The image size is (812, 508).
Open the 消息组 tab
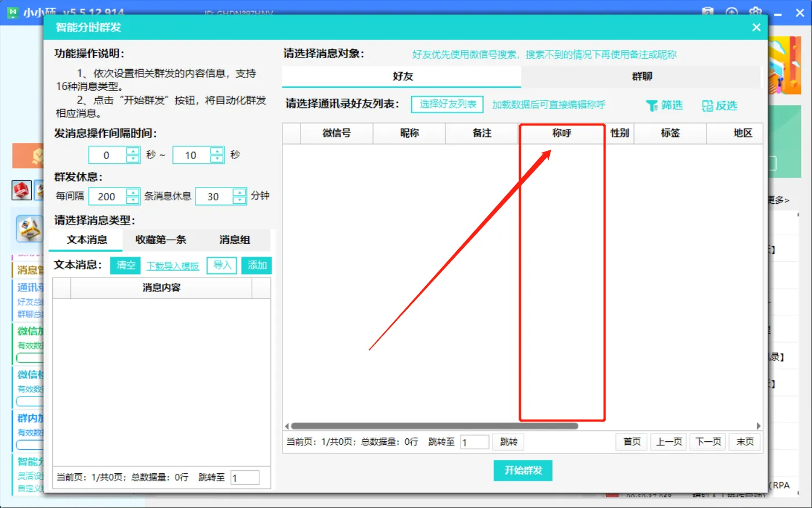coord(234,240)
